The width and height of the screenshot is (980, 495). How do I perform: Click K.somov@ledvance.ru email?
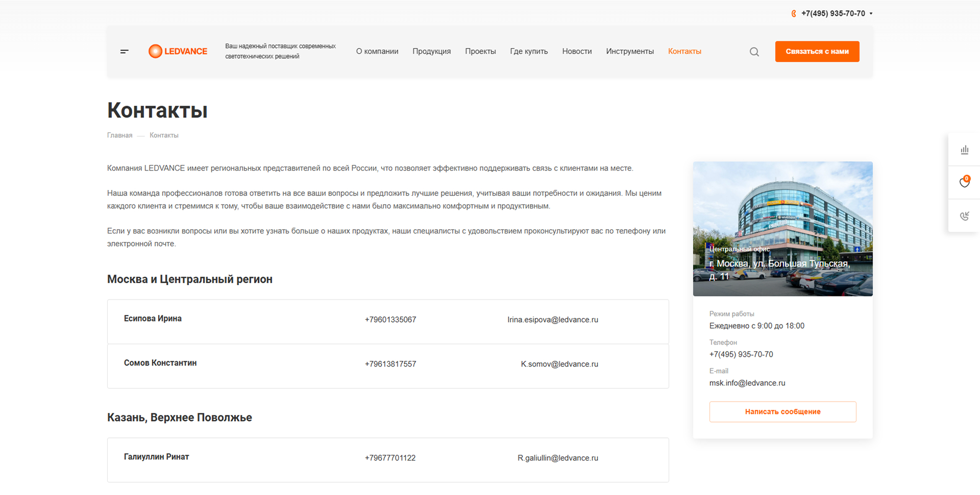tap(559, 364)
